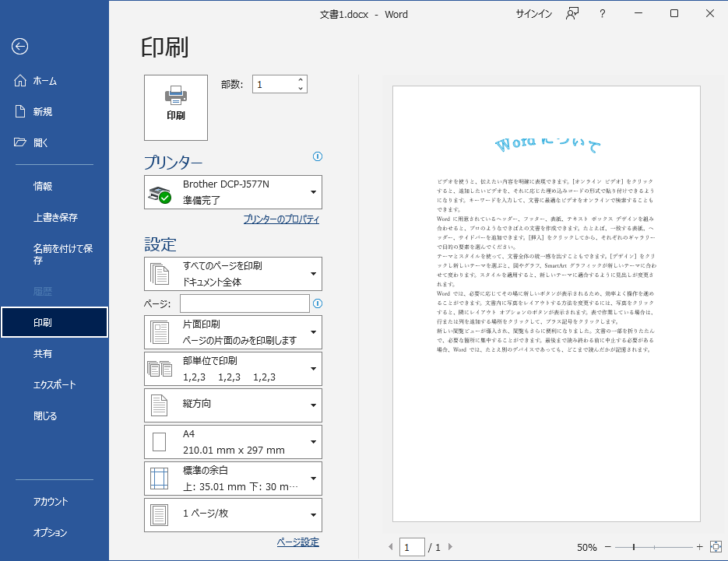Open すべてのページを印刷 dropdown

233,274
